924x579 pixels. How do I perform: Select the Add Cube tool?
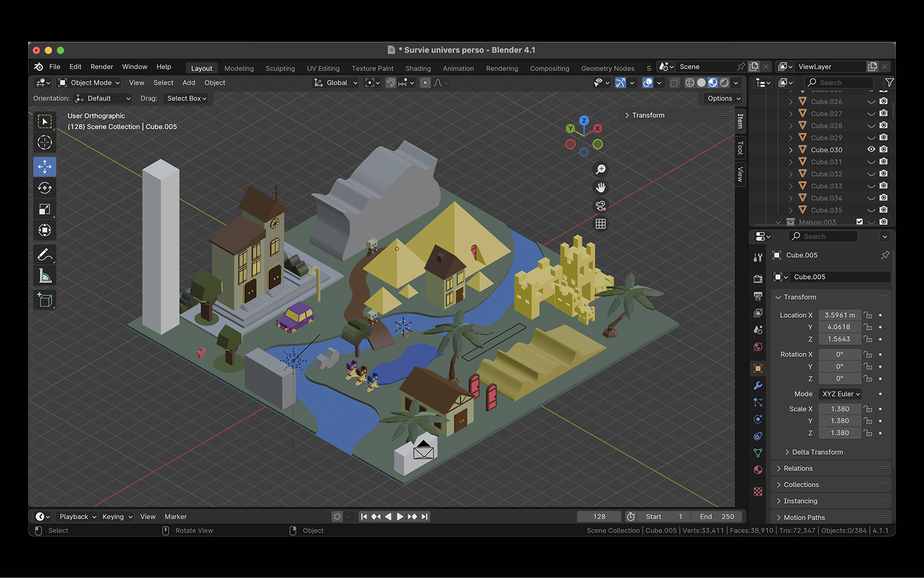click(45, 300)
